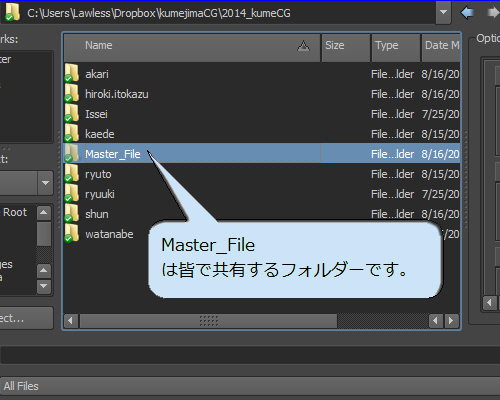Click the All Files file type field
The width and height of the screenshot is (500, 400).
[250, 387]
